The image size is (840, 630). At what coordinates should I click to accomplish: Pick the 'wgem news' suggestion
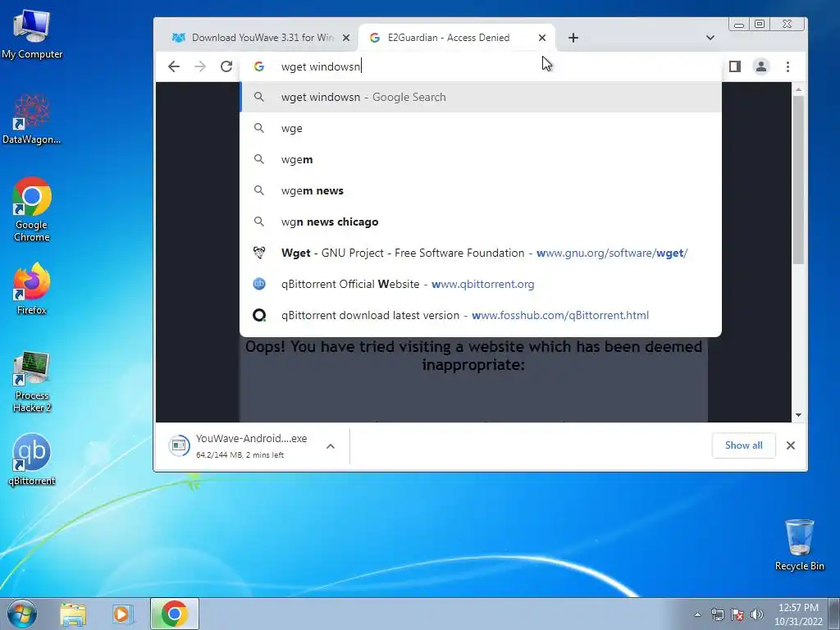click(481, 190)
